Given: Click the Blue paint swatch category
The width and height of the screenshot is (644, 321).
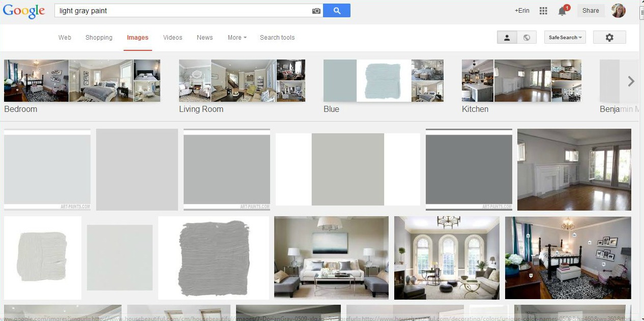Looking at the screenshot, I should 331,109.
